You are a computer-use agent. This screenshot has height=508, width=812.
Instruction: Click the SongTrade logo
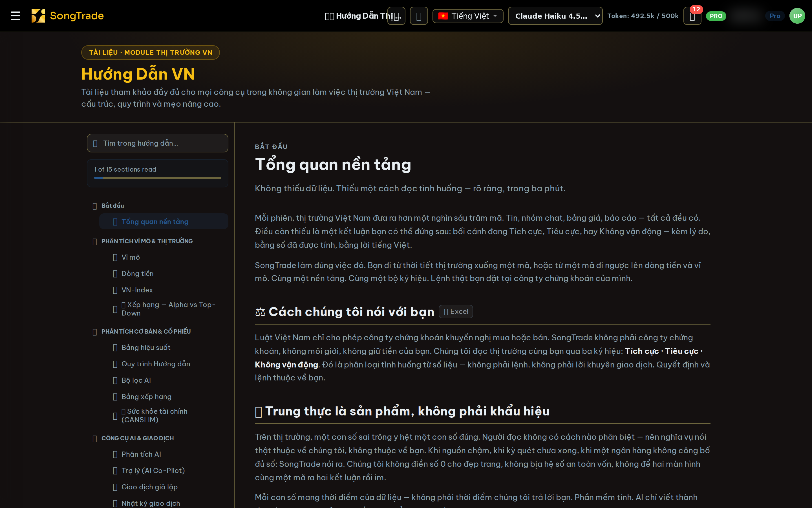[67, 16]
